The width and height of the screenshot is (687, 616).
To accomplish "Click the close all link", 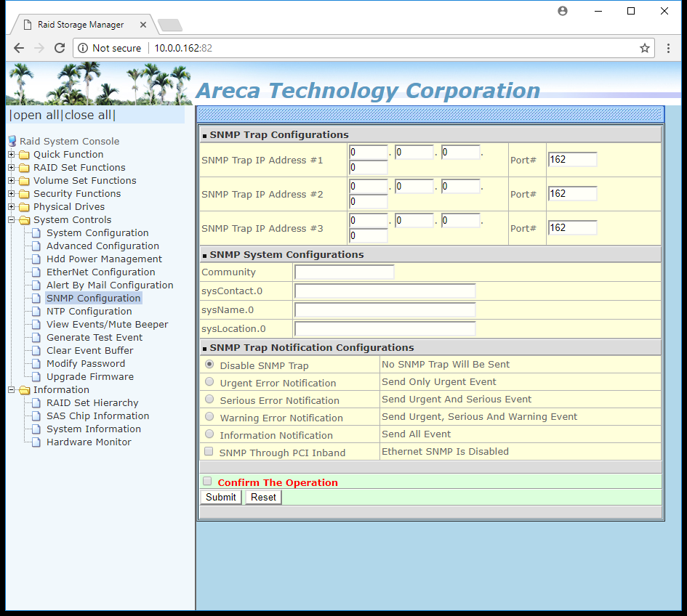I will pyautogui.click(x=88, y=115).
